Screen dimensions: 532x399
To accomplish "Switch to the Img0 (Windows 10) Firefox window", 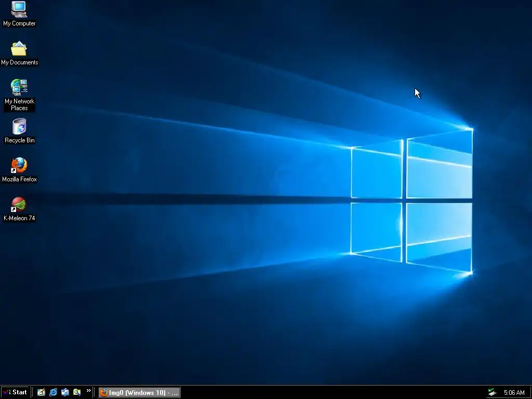I will (139, 393).
